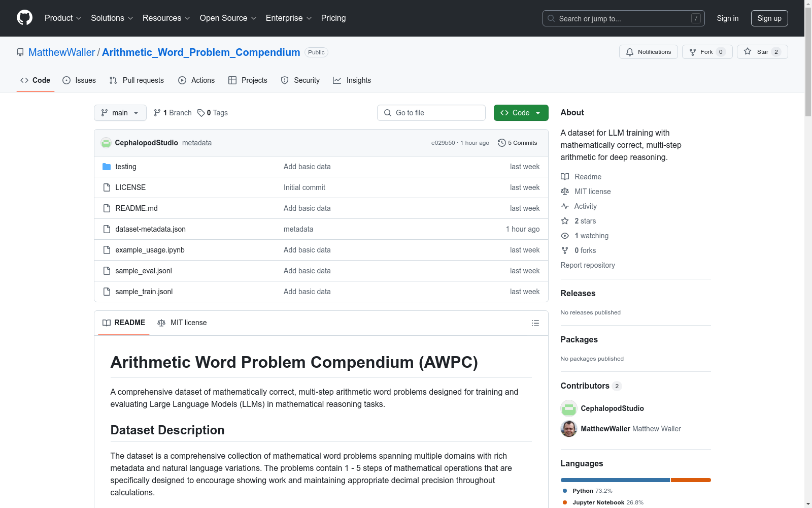Open the example_usage.ipynb file name
Viewport: 812px width, 508px height.
click(x=150, y=250)
